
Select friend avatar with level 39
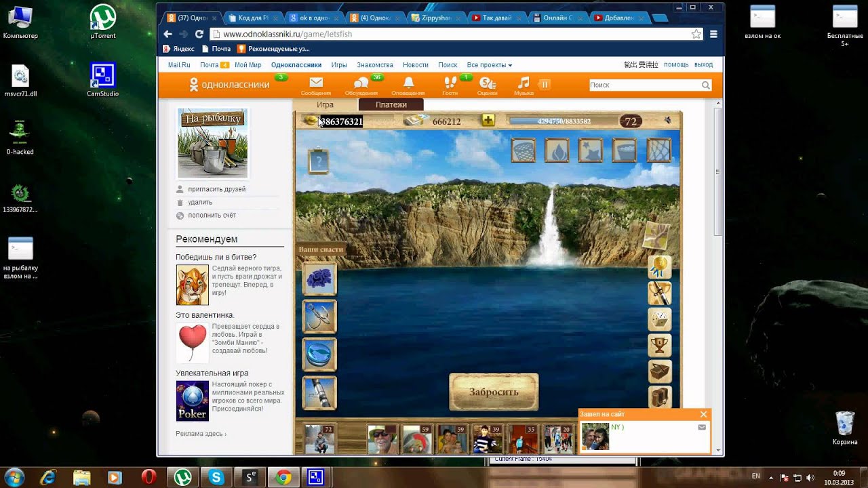[x=488, y=439]
